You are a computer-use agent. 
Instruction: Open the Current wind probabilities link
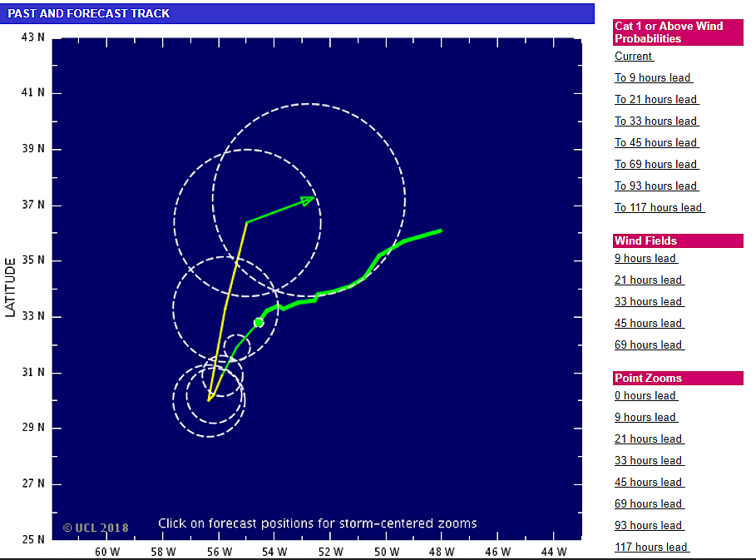(x=634, y=56)
